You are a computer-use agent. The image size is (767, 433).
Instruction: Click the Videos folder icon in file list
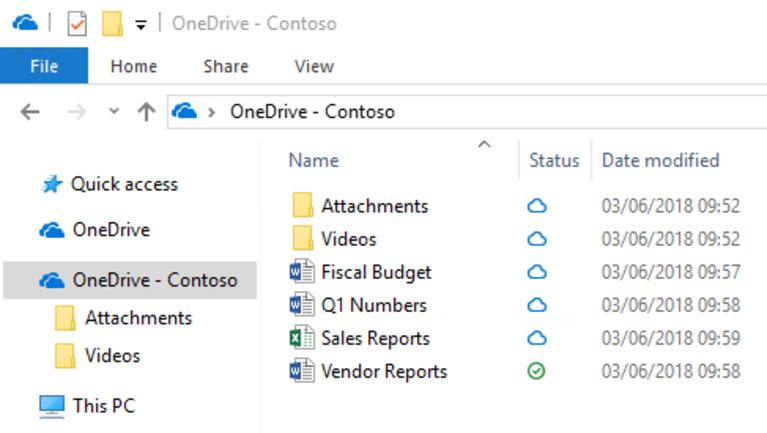click(x=303, y=238)
